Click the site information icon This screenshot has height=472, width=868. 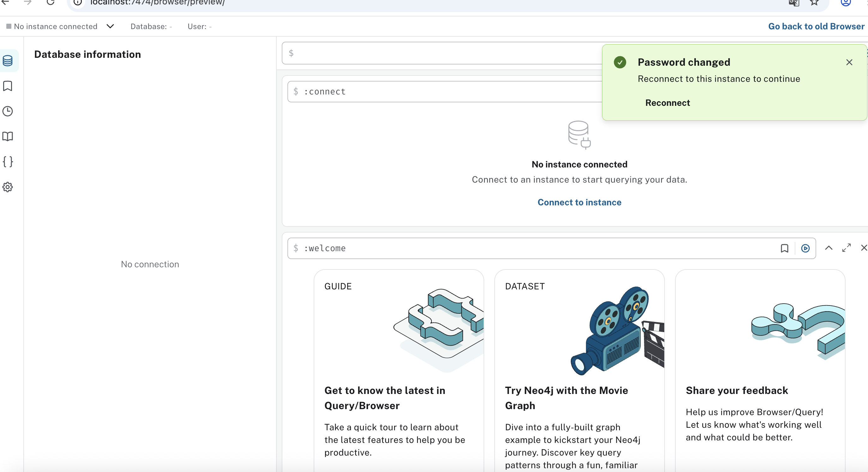point(78,2)
